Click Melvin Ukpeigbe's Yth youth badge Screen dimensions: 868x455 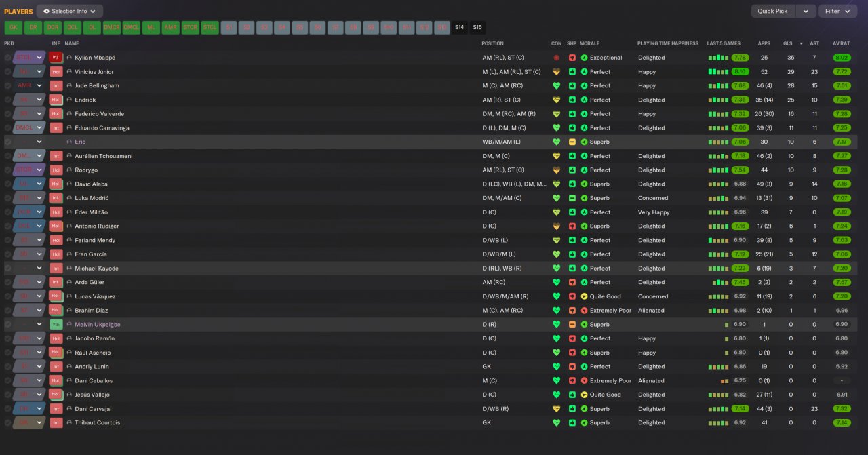point(56,325)
